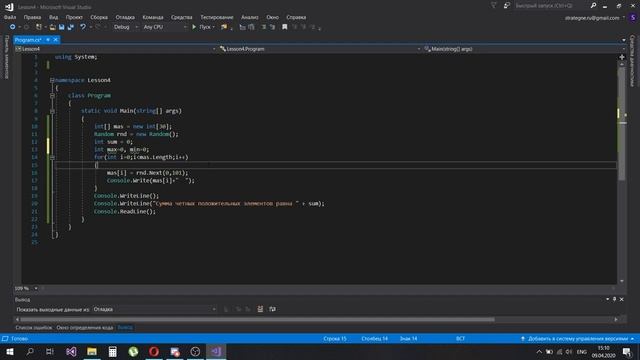The image size is (640, 360).
Task: Toggle auto-hide pin on Output panel
Action: click(x=614, y=299)
